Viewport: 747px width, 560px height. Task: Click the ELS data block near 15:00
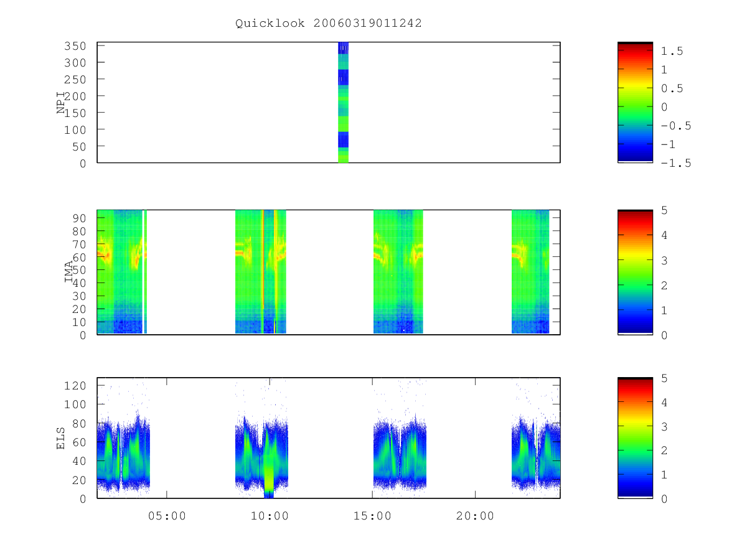coord(400,457)
